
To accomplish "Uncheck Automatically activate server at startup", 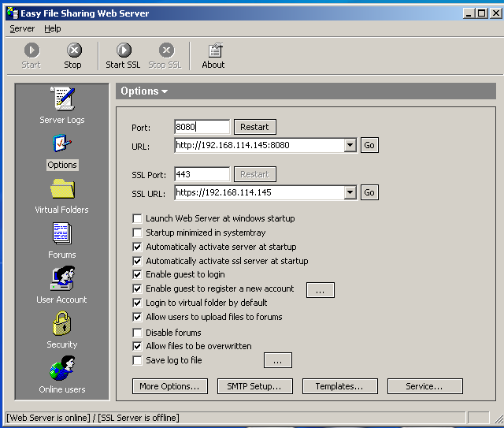I will tap(137, 247).
